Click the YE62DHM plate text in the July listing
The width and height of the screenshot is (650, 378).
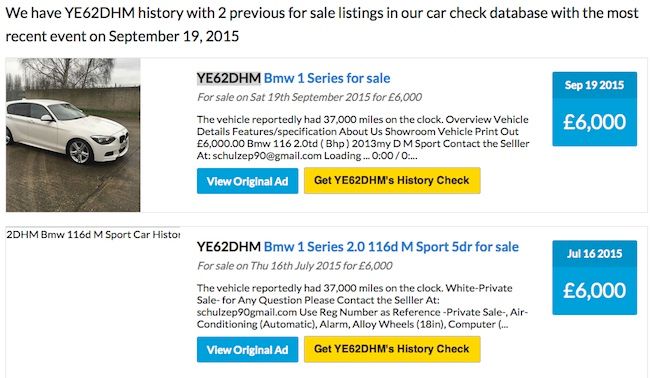coord(229,247)
